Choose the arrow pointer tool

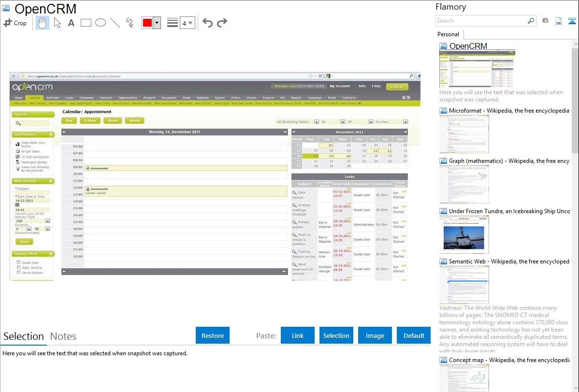(x=57, y=23)
